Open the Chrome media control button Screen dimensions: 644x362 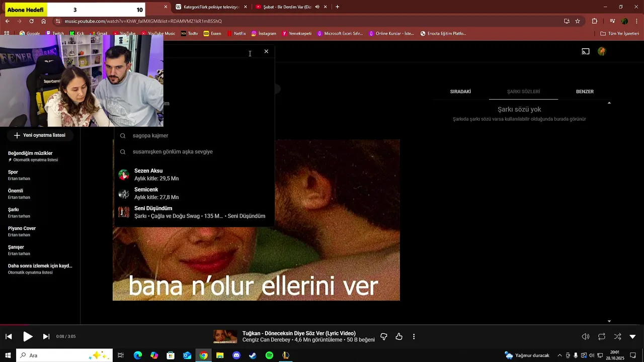[x=612, y=21]
